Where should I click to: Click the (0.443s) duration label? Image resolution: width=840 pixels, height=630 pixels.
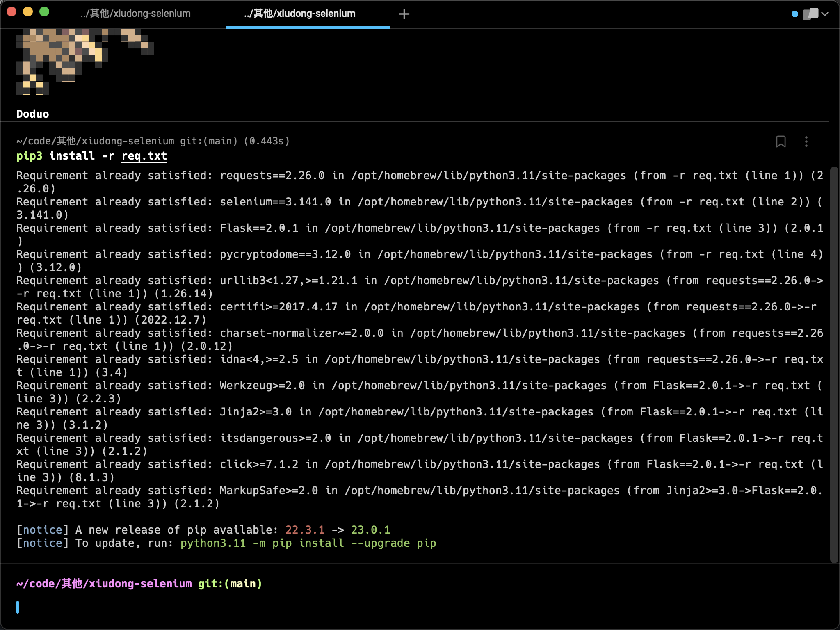click(266, 141)
